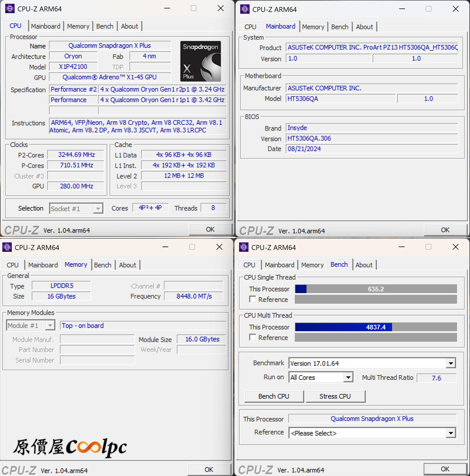Open the Module #1 dropdown

coord(31,325)
